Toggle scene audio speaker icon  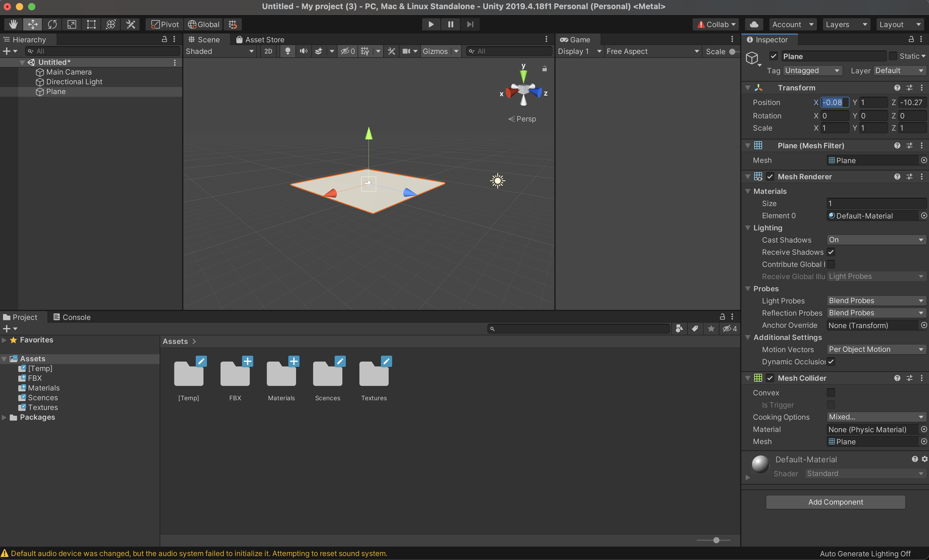(303, 51)
